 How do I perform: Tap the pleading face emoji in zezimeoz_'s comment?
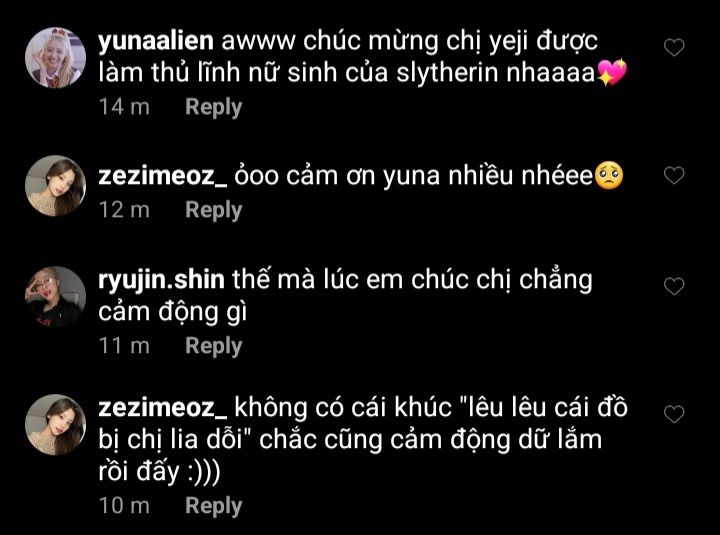pyautogui.click(x=608, y=175)
